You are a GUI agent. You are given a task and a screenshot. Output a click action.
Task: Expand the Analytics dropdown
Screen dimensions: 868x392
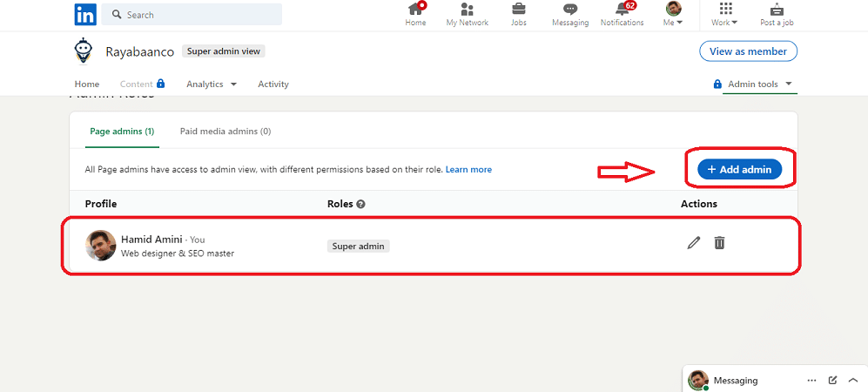(212, 84)
